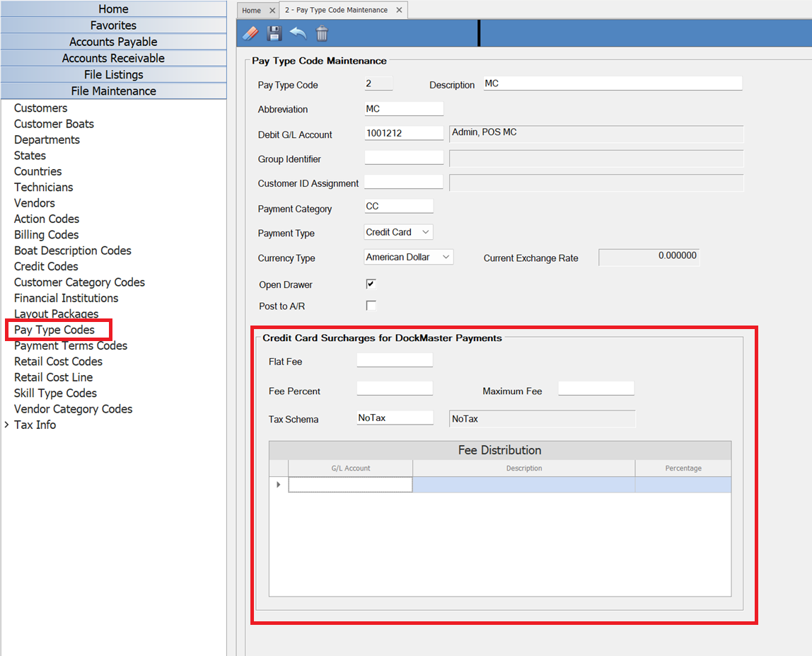Expand the Tax Info tree node
812x656 pixels.
point(7,425)
